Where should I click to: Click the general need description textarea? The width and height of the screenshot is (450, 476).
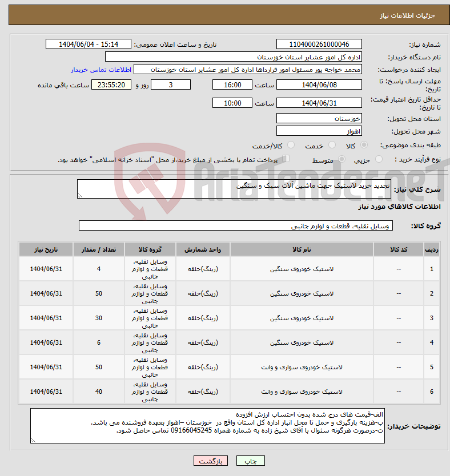(x=234, y=189)
